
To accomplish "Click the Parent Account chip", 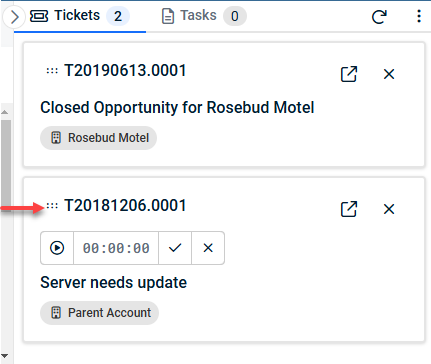I will coord(100,313).
